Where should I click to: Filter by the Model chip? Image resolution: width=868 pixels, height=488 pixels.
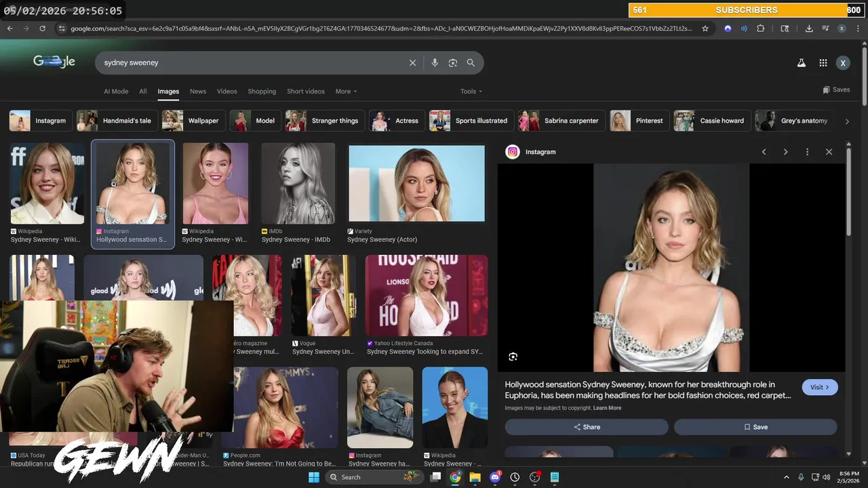(x=255, y=121)
